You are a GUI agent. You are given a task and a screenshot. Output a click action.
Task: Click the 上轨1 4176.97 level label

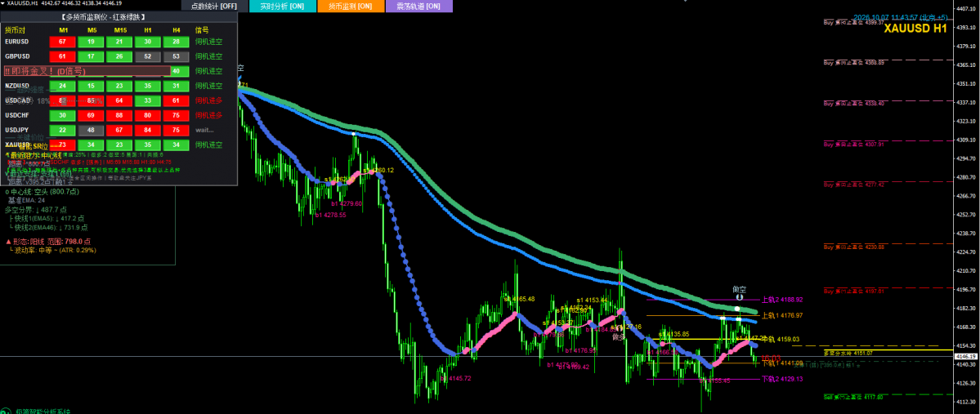(x=781, y=315)
